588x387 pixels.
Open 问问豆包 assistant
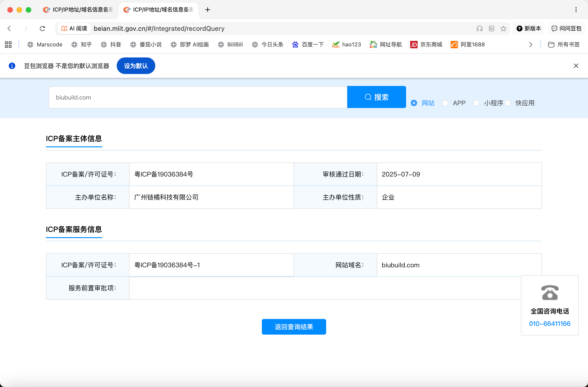tap(566, 28)
